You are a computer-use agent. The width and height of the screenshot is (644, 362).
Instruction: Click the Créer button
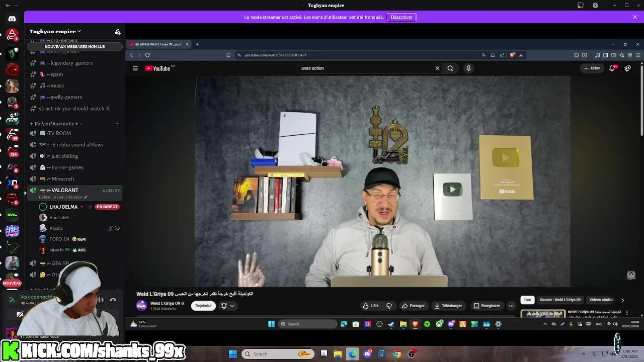(592, 68)
